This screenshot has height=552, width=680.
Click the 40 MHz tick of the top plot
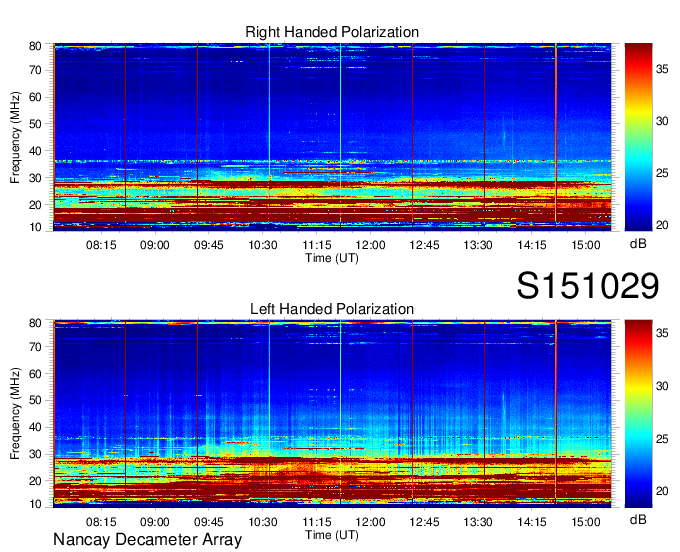pyautogui.click(x=35, y=151)
